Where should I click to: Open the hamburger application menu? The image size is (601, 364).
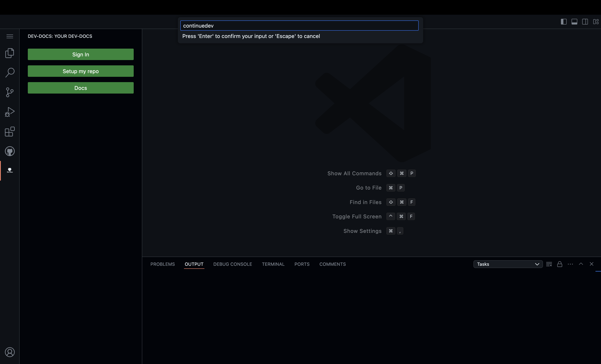click(10, 36)
